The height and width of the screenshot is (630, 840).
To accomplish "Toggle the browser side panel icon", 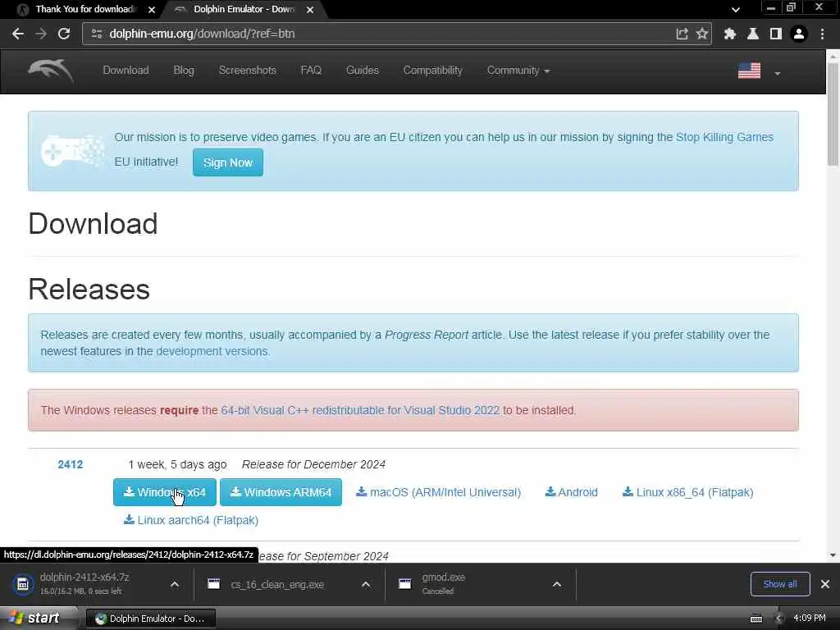I will point(776,34).
